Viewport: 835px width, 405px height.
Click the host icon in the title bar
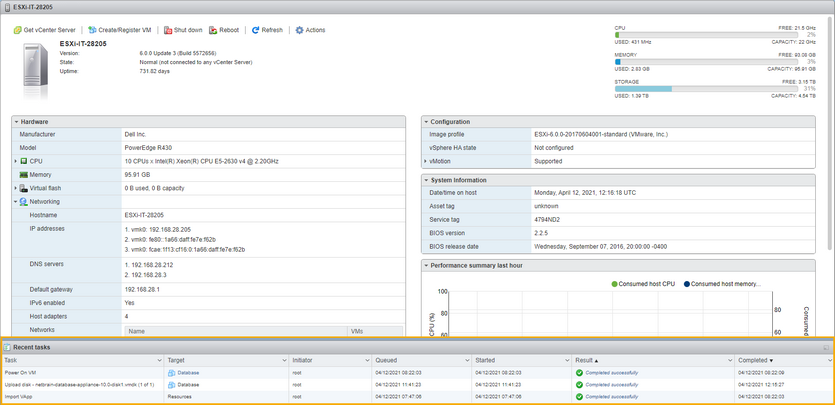pos(7,7)
